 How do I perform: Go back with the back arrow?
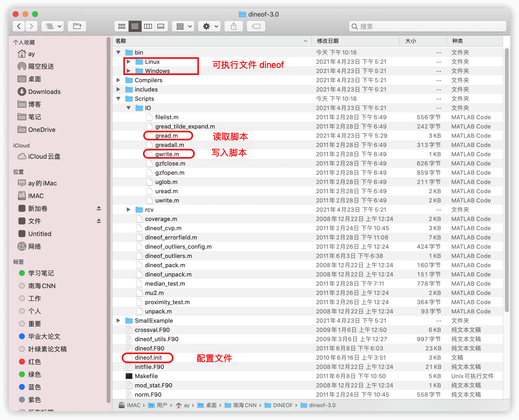point(19,26)
